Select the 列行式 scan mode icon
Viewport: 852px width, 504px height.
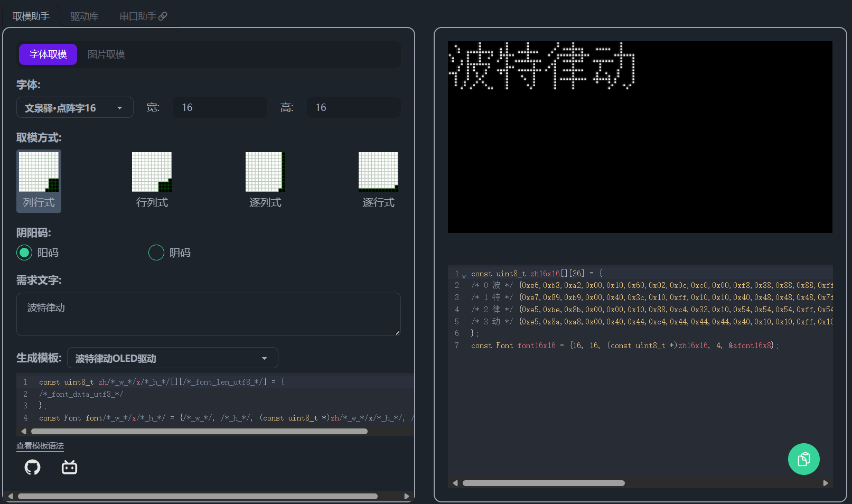[x=39, y=172]
